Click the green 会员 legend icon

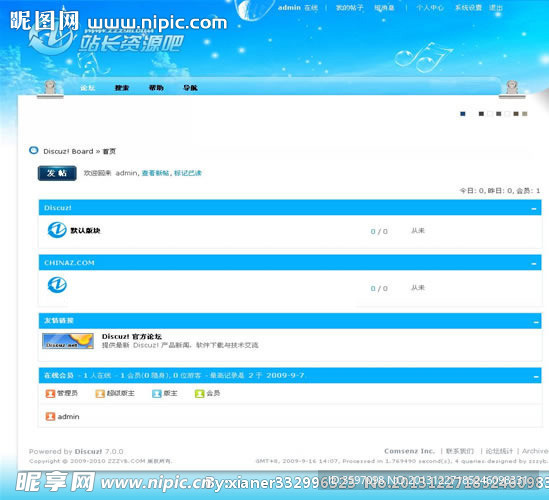[200, 394]
